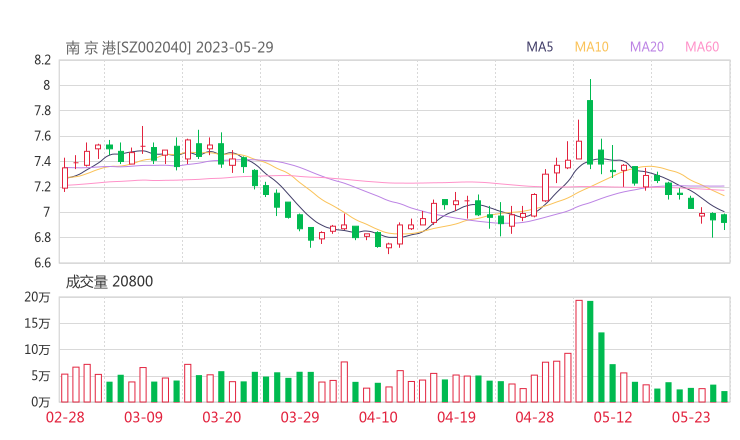Click the 5万 volume axis label
This screenshot has width=740, height=440.
click(41, 376)
